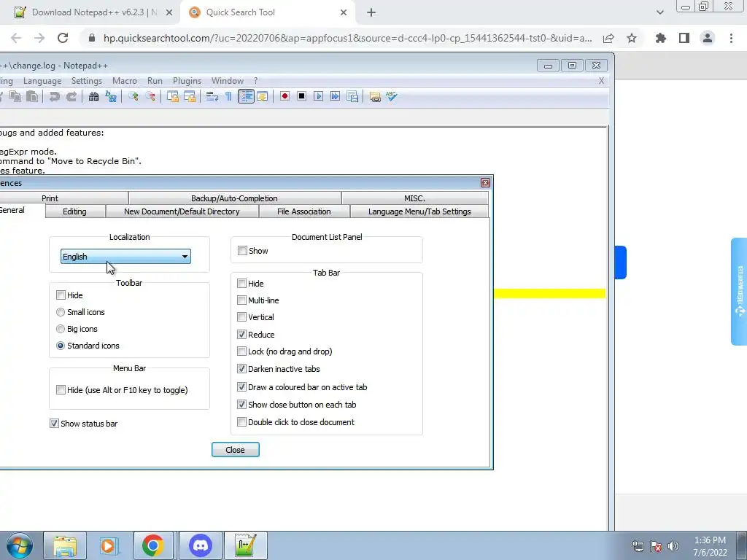Toggle the Word wrap toolbar icon
Viewport: 747px width, 560px height.
[212, 97]
